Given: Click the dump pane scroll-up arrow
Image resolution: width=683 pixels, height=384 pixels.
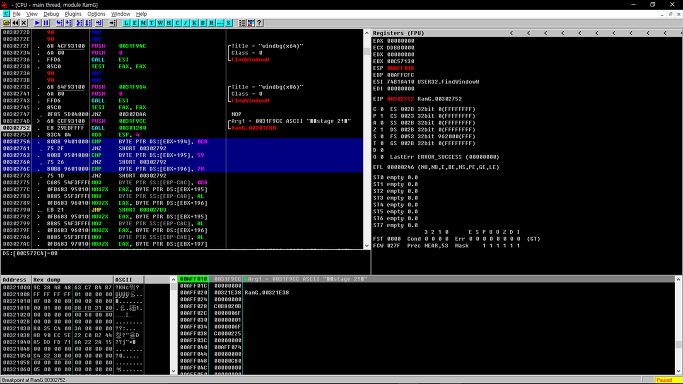Looking at the screenshot, I should (174, 280).
